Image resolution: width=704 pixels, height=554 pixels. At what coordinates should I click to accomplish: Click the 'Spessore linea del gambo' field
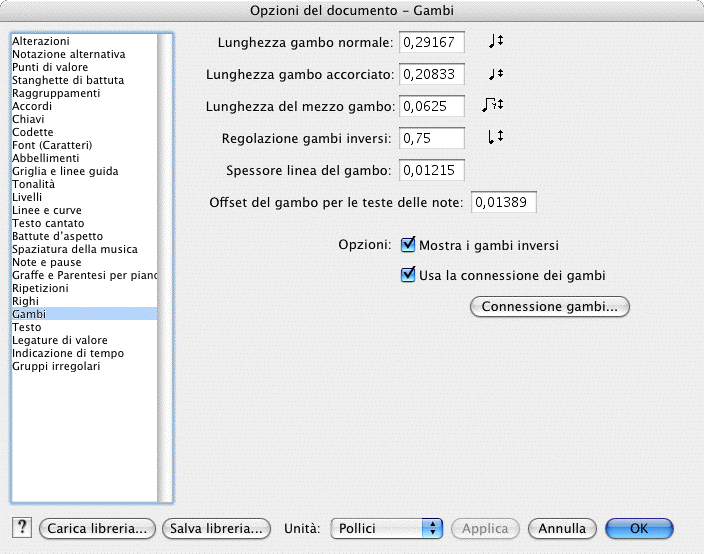pyautogui.click(x=432, y=171)
